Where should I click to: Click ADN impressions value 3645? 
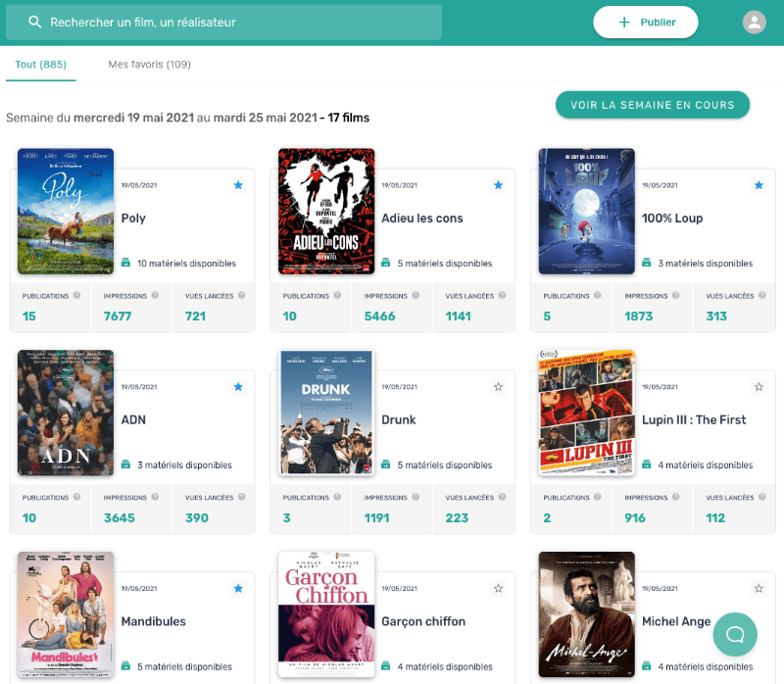[119, 518]
